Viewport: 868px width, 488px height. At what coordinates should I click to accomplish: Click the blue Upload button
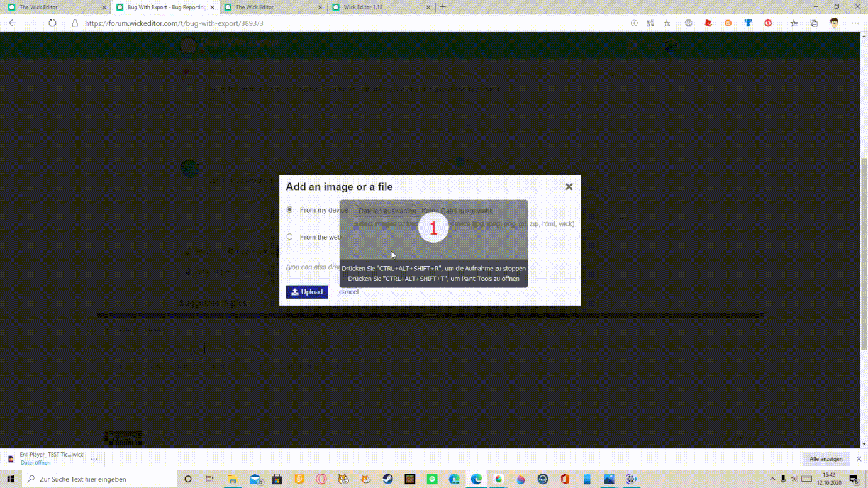(307, 292)
